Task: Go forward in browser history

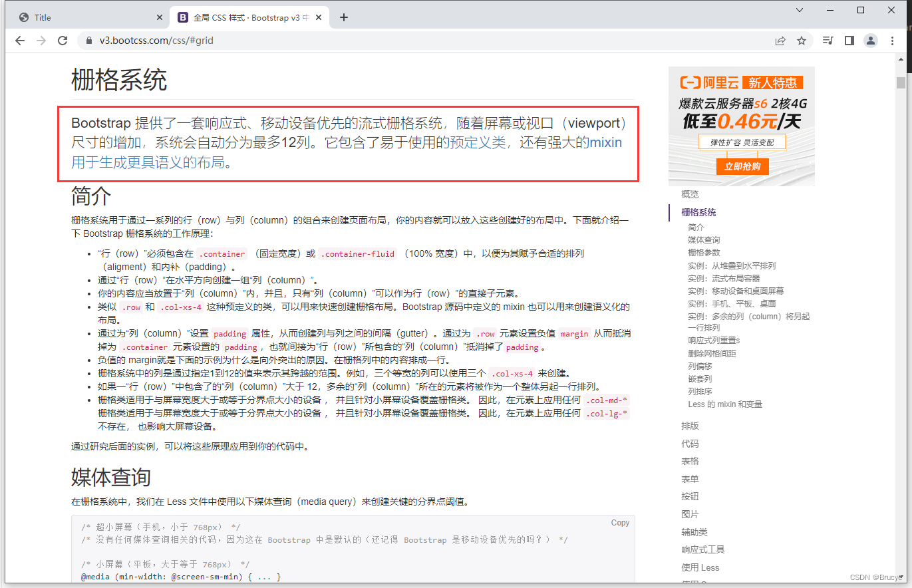Action: (x=41, y=41)
